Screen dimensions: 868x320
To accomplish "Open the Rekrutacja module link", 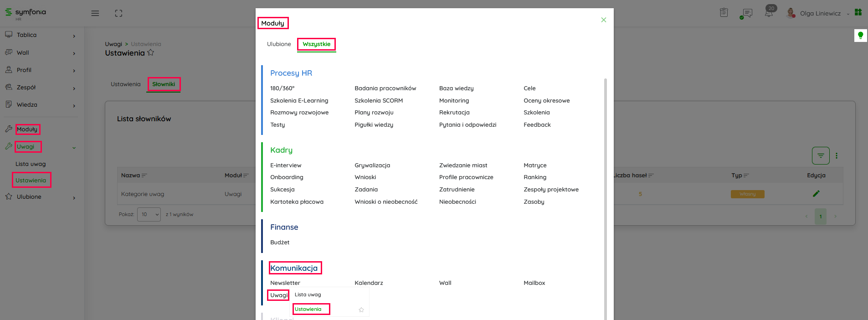I will [x=454, y=113].
